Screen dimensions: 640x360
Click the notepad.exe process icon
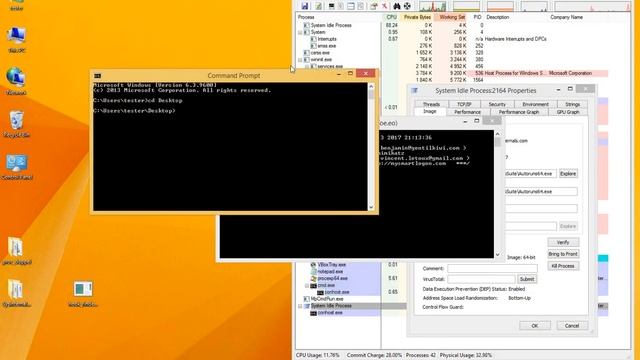(313, 271)
